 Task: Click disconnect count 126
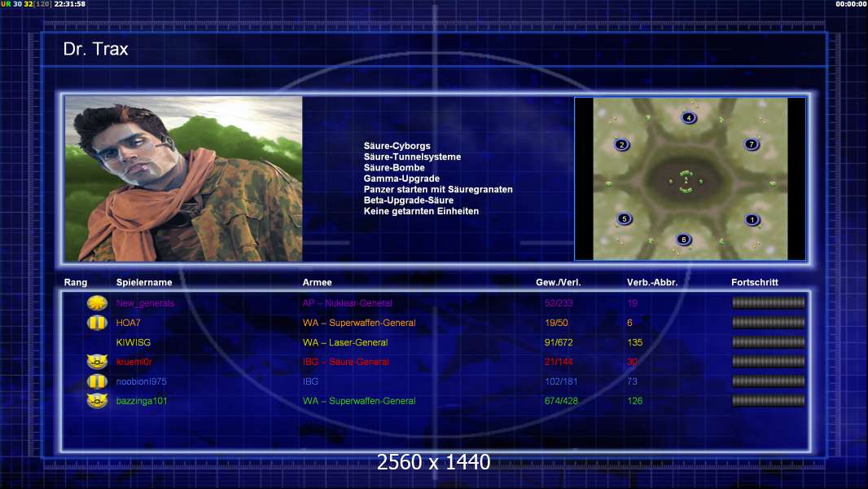[x=635, y=401]
